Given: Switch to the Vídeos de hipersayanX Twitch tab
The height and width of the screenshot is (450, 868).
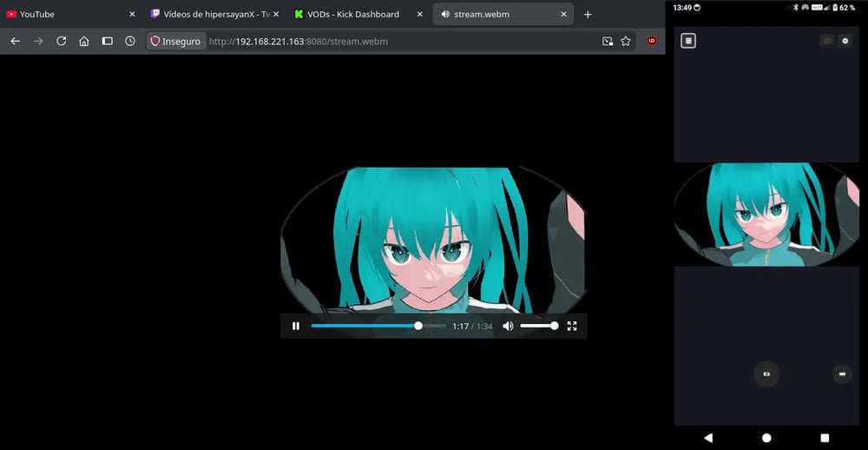Looking at the screenshot, I should 214,15.
